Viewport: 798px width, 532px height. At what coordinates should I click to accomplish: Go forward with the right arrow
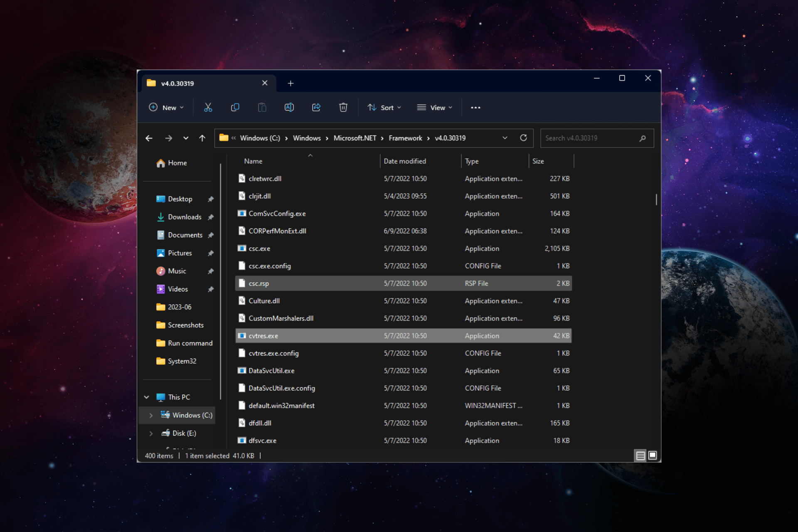coord(168,138)
